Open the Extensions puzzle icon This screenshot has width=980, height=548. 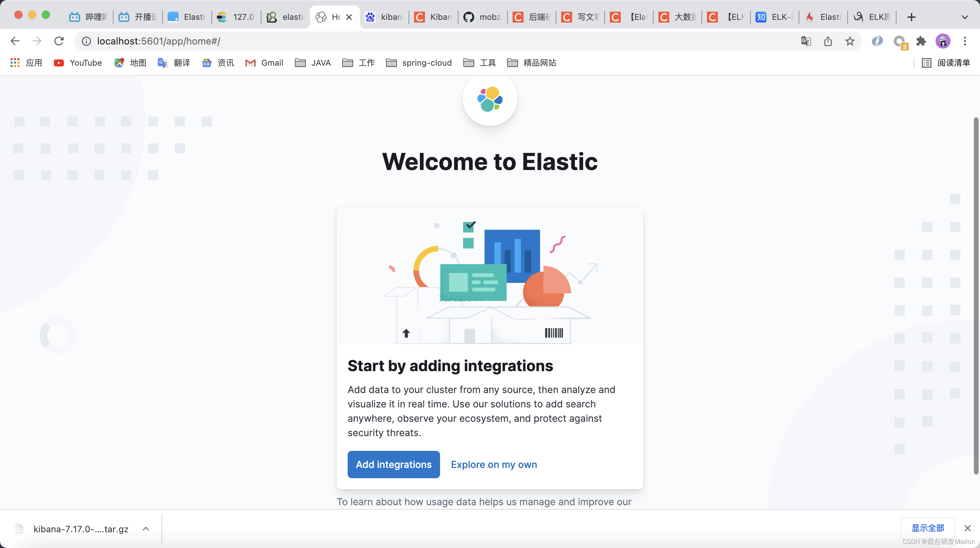coord(921,41)
